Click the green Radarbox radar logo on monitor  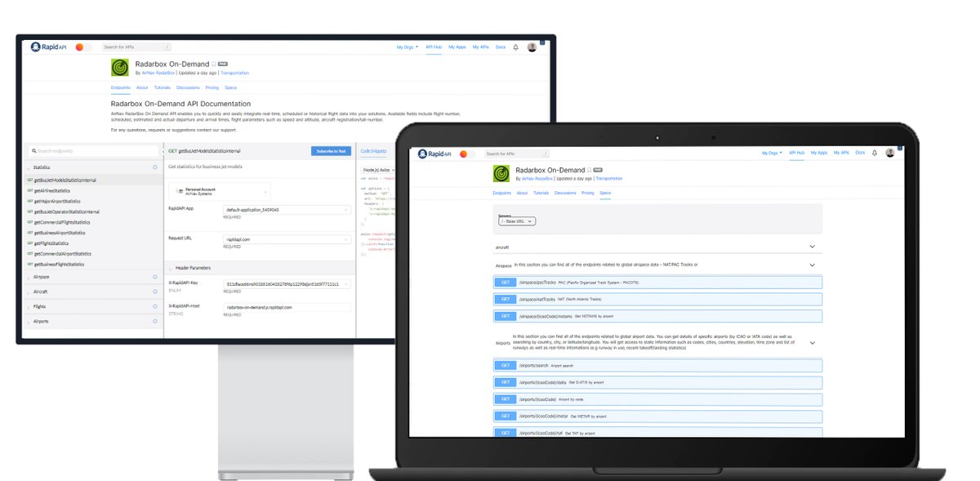pos(119,67)
